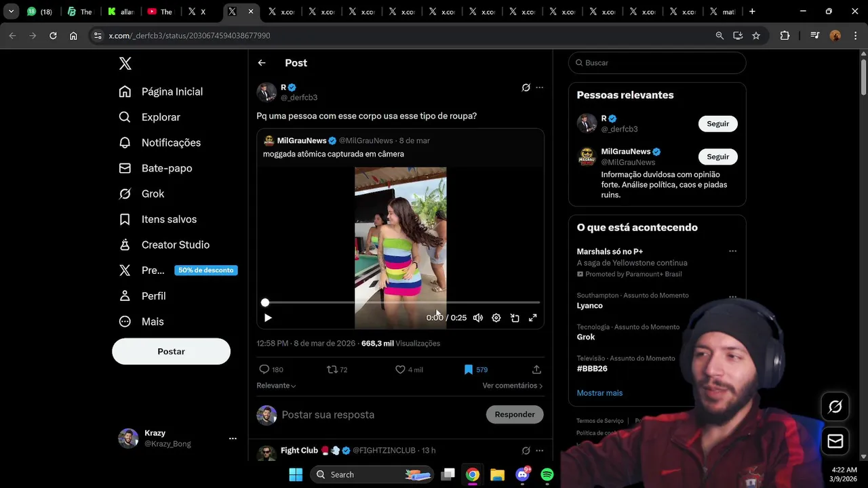Open Notificações in sidebar

coord(159,142)
